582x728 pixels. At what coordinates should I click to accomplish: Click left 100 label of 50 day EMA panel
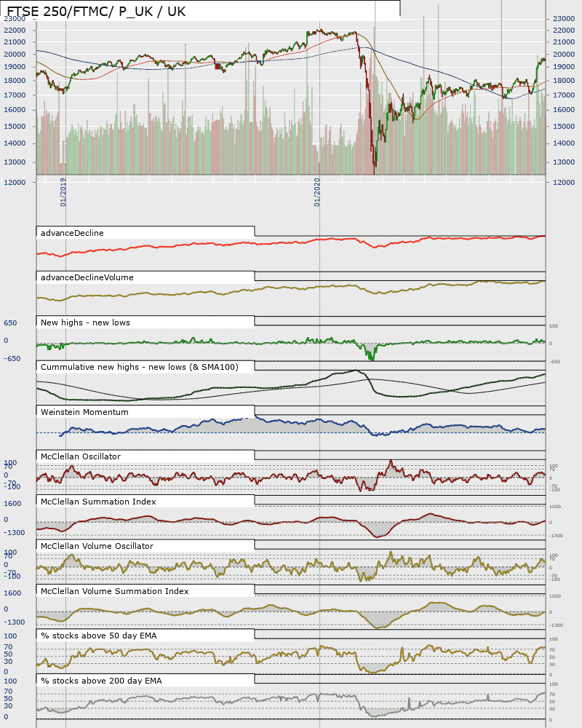10,636
